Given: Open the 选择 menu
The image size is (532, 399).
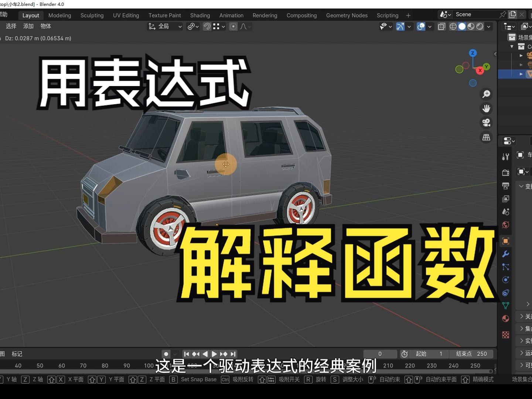Looking at the screenshot, I should 11,26.
